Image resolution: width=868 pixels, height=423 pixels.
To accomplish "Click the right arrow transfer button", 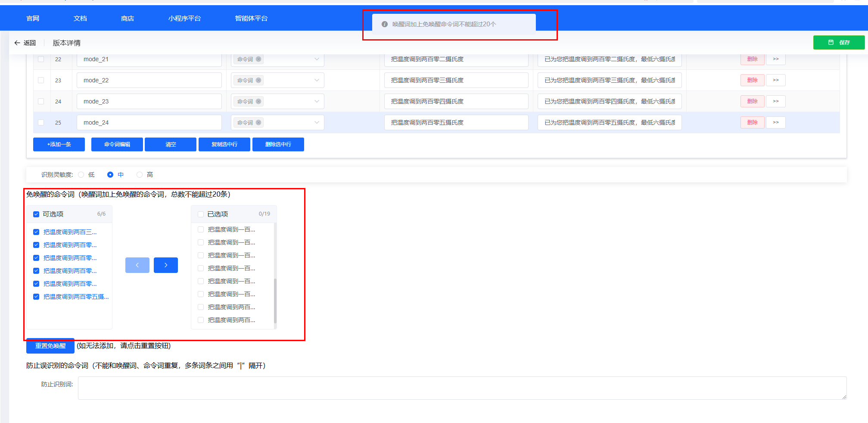I will click(166, 265).
